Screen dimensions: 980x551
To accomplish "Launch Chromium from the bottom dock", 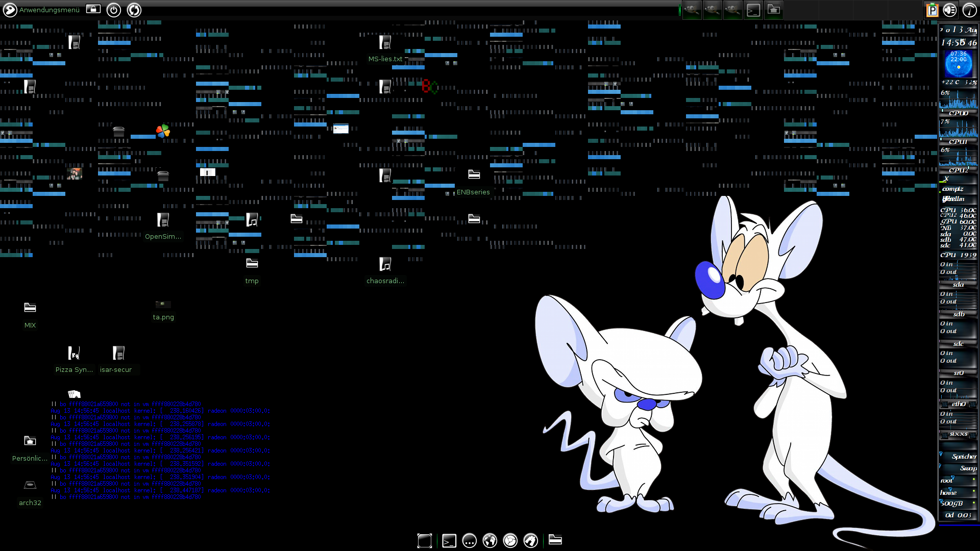I will (x=510, y=540).
